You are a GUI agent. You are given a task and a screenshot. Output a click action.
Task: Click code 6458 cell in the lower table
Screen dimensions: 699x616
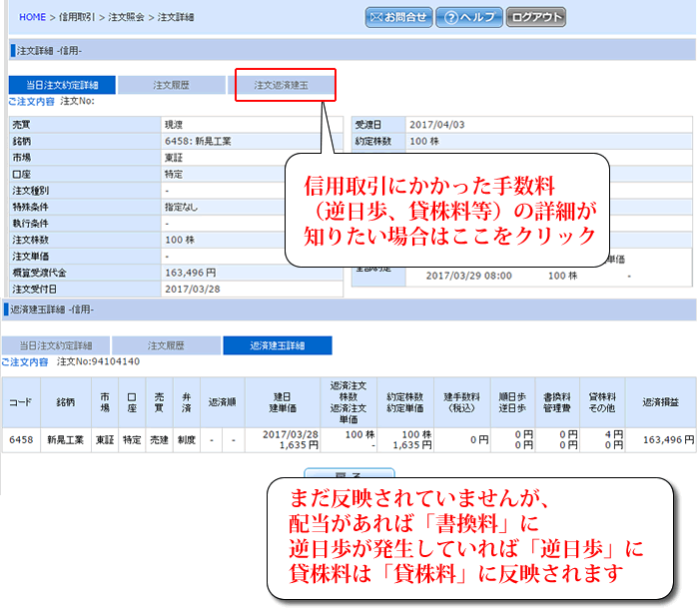[x=20, y=439]
